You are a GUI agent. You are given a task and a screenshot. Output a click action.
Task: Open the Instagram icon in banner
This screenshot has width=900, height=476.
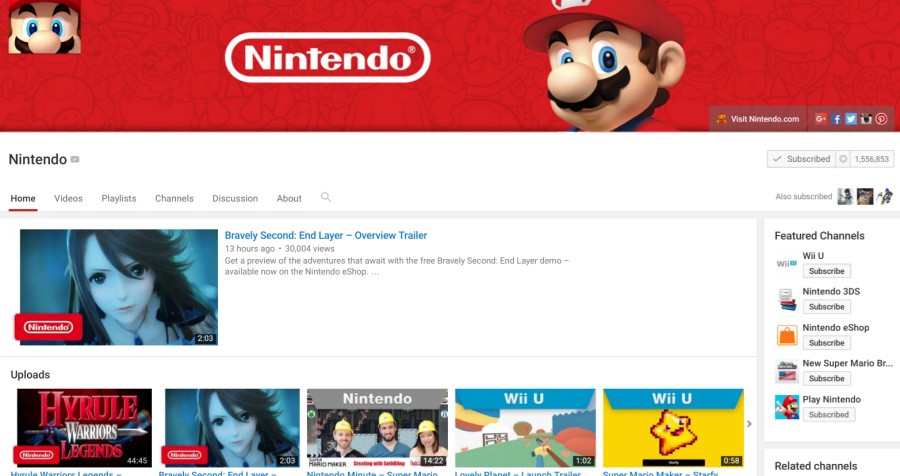tap(866, 119)
